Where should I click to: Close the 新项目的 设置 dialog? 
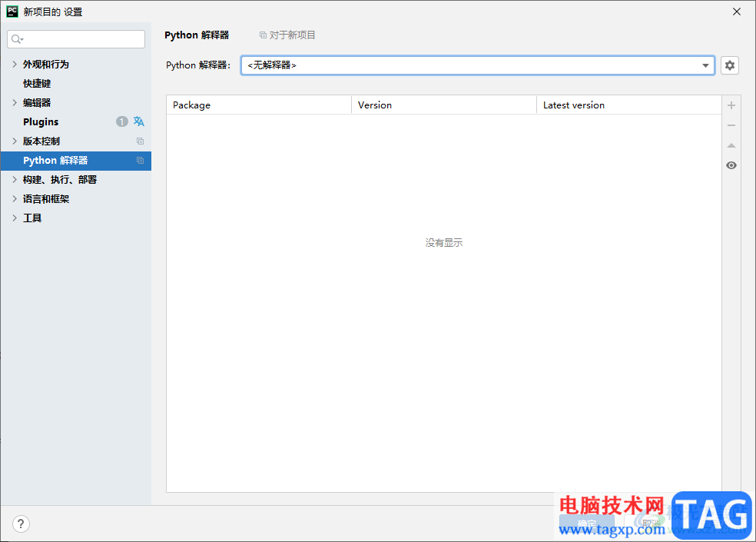point(737,12)
